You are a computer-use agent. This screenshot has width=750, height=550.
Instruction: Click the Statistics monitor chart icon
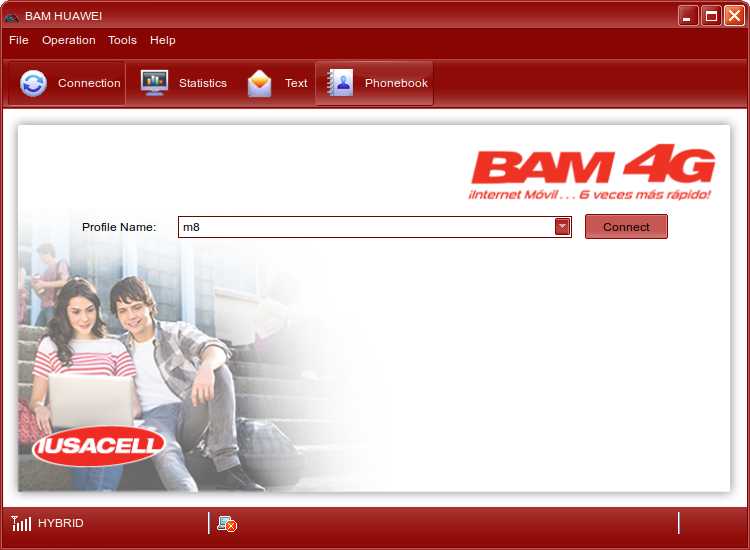point(154,83)
